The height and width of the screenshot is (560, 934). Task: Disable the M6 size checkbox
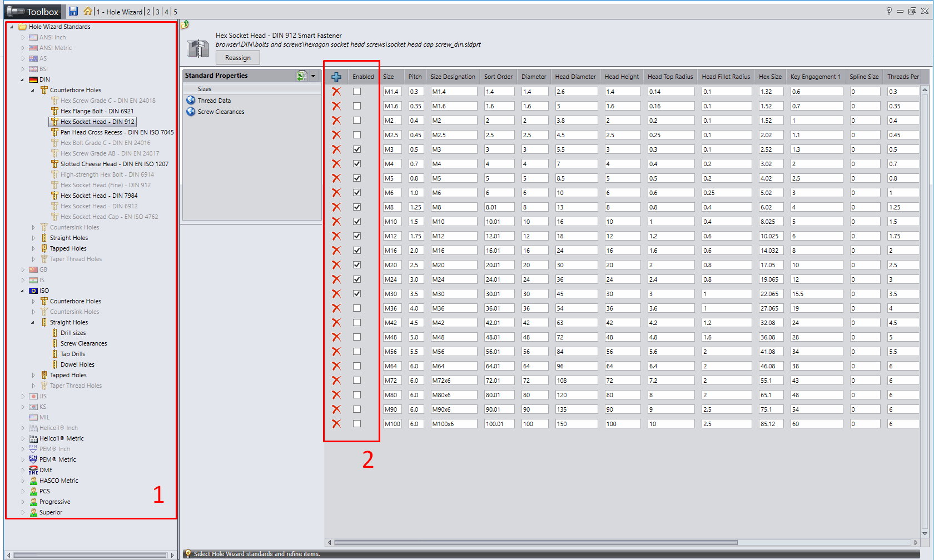[356, 192]
